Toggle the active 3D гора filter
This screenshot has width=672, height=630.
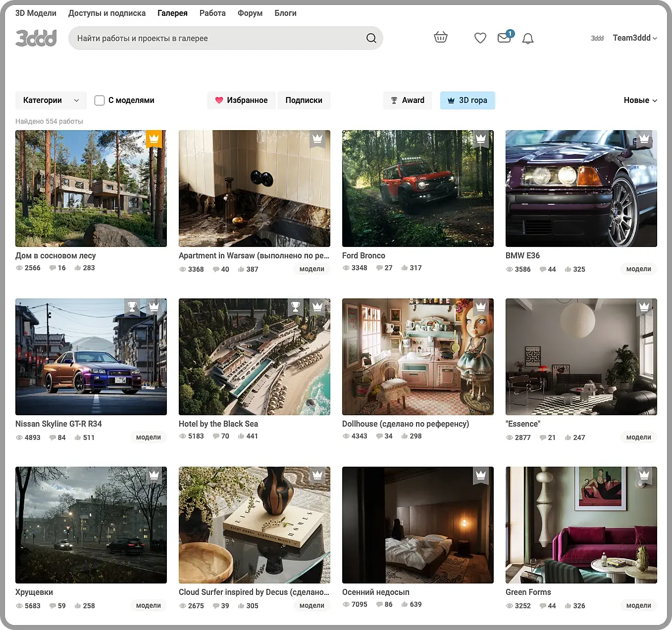[x=467, y=100]
